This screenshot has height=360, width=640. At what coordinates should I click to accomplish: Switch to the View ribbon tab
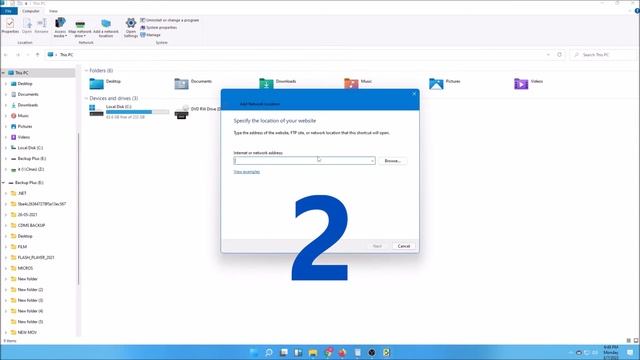click(x=53, y=11)
